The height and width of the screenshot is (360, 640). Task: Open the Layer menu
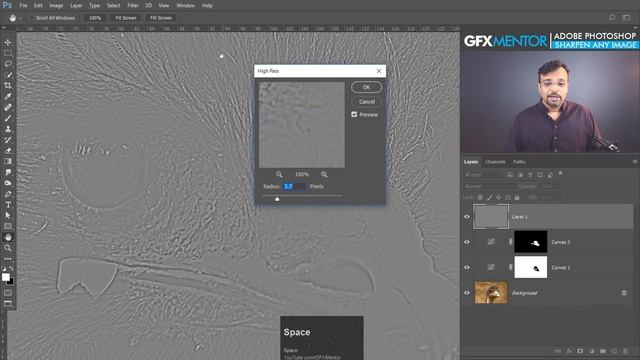tap(76, 6)
